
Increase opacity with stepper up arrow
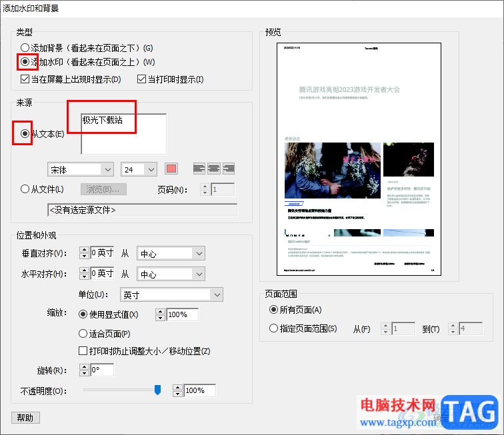178,388
